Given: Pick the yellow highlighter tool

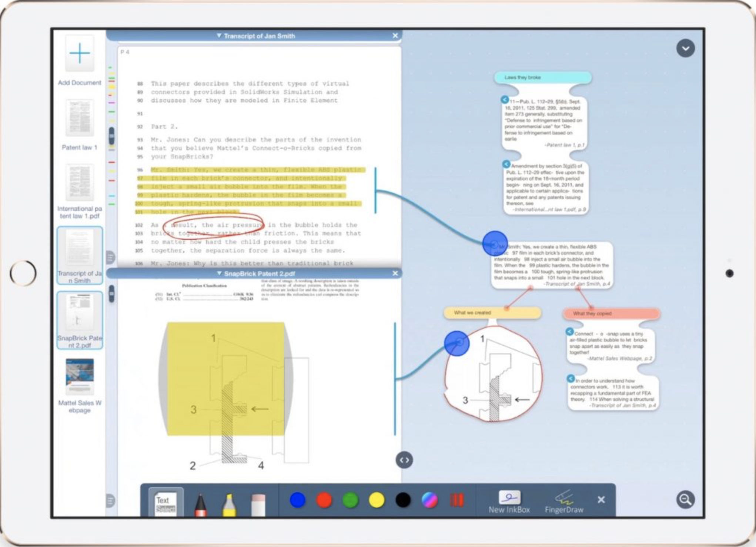Looking at the screenshot, I should click(x=229, y=505).
